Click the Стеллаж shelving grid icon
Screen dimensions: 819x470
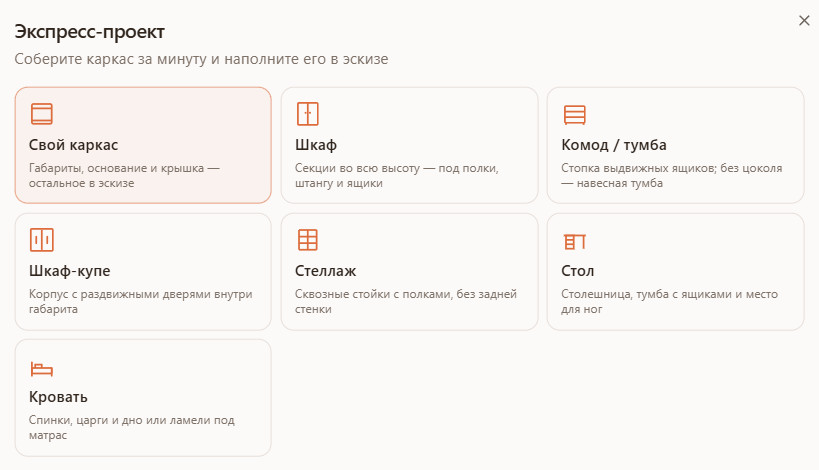pos(308,240)
